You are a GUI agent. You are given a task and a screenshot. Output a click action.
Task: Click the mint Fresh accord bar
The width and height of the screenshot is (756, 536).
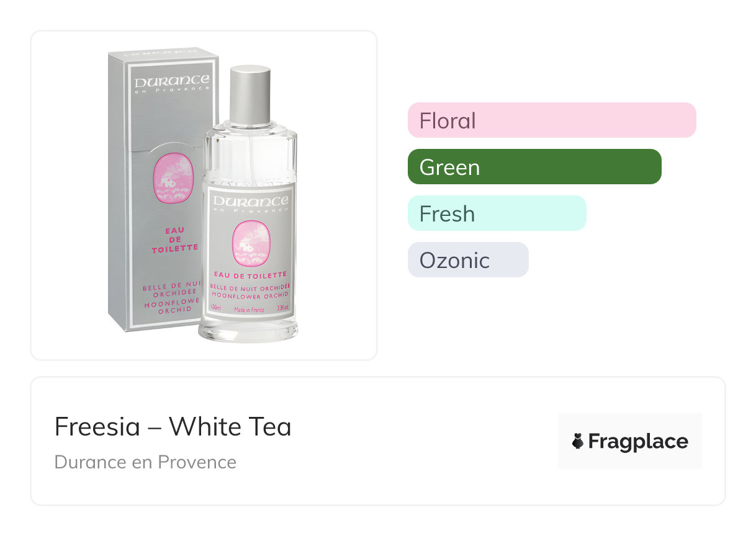coord(497,213)
